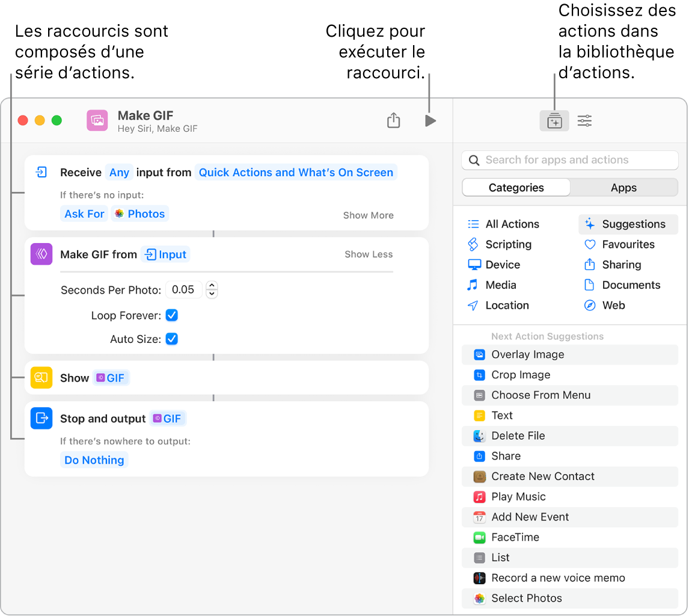Open shortcut details settings sliders icon
The height and width of the screenshot is (616, 689).
tap(584, 122)
